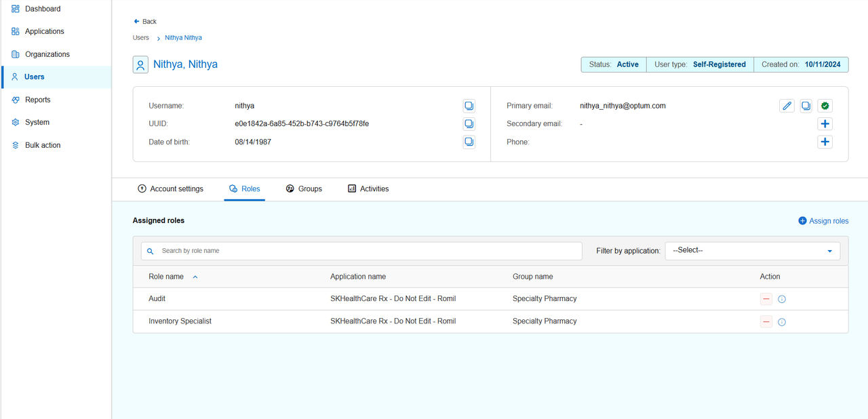
Task: Edit the primary email with the pencil icon
Action: (787, 106)
